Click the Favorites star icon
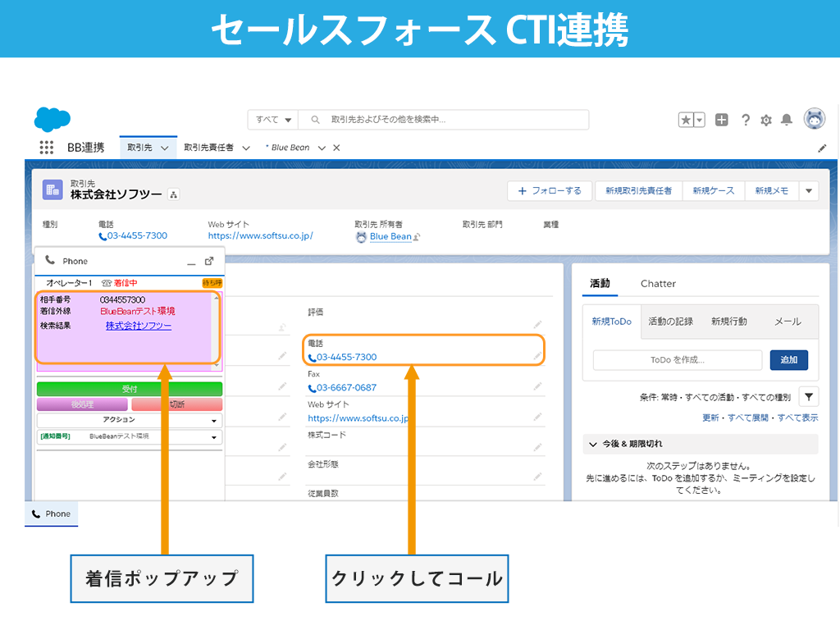Image resolution: width=840 pixels, height=630 pixels. point(686,120)
